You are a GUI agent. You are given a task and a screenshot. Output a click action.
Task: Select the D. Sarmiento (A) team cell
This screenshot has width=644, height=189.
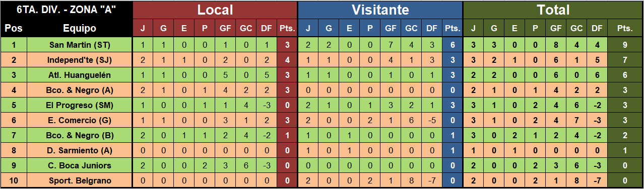[x=80, y=150]
